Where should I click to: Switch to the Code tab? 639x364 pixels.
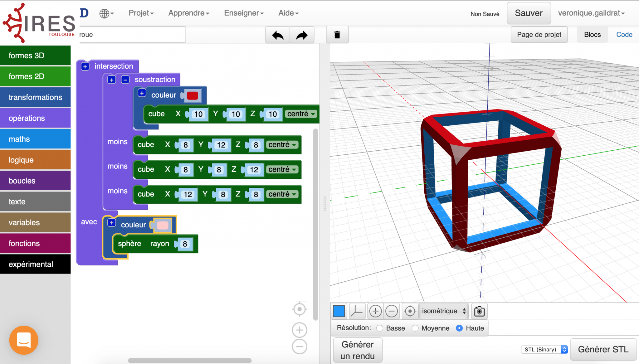pos(624,34)
